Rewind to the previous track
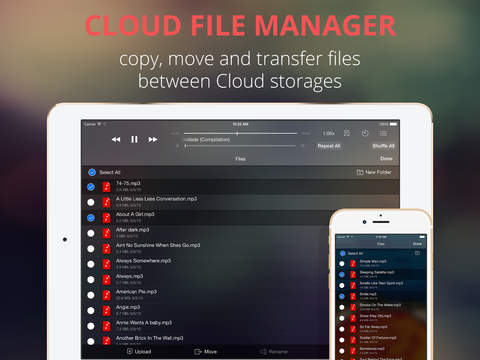The image size is (480, 360). 116,139
